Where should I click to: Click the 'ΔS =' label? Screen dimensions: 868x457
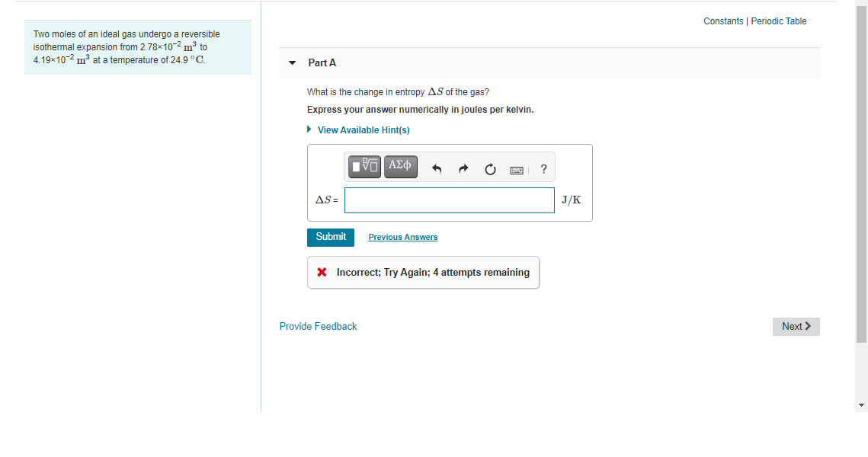coord(327,200)
